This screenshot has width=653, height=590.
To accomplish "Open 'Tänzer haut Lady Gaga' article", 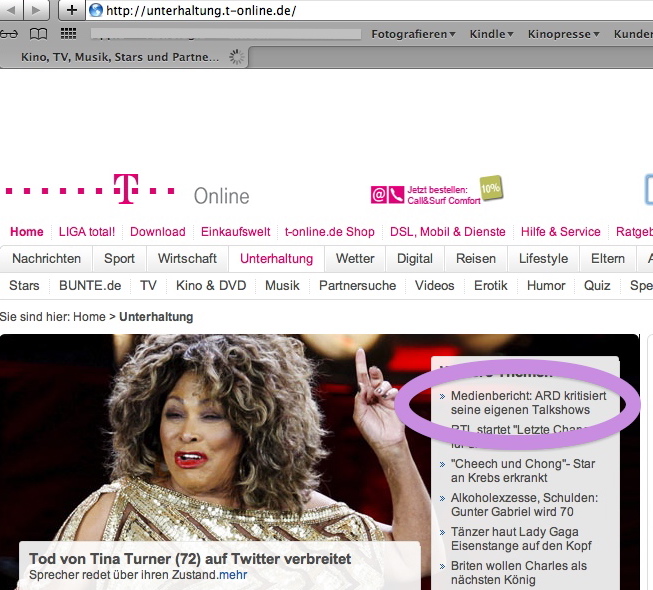I will point(521,539).
